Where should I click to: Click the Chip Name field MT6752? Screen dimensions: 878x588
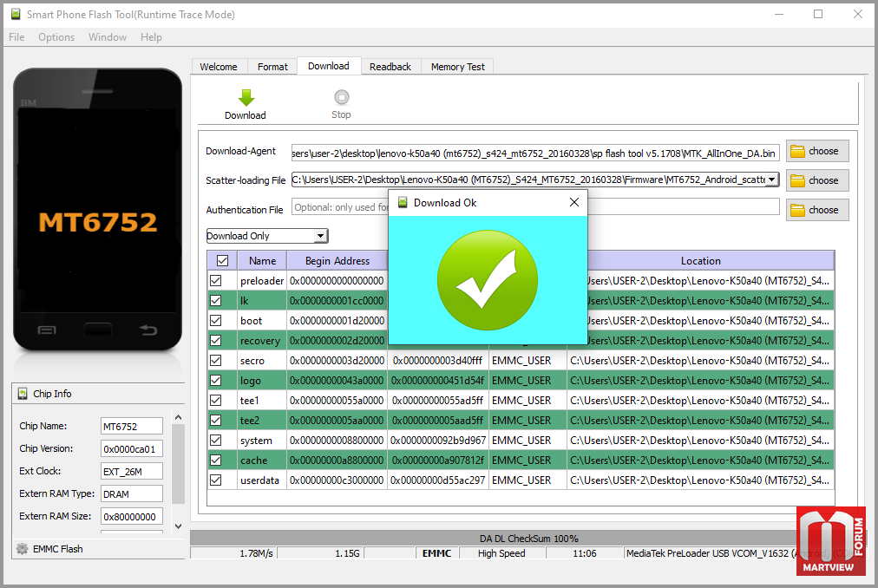pos(132,426)
